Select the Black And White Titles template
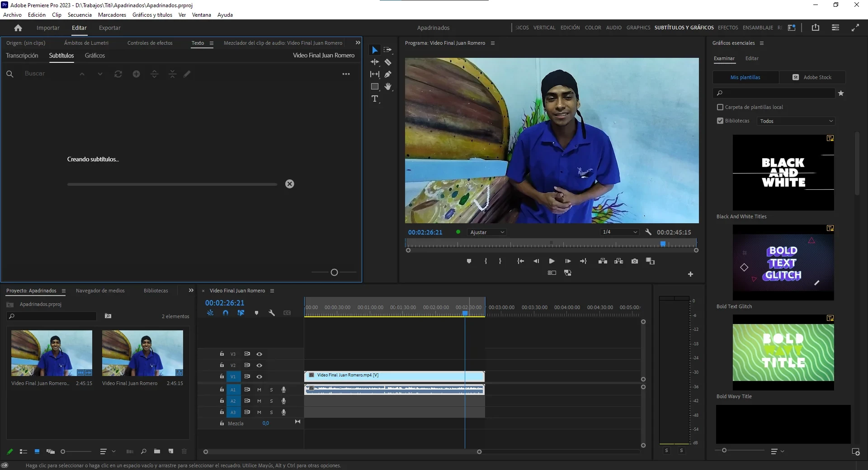This screenshot has height=470, width=868. pyautogui.click(x=783, y=173)
